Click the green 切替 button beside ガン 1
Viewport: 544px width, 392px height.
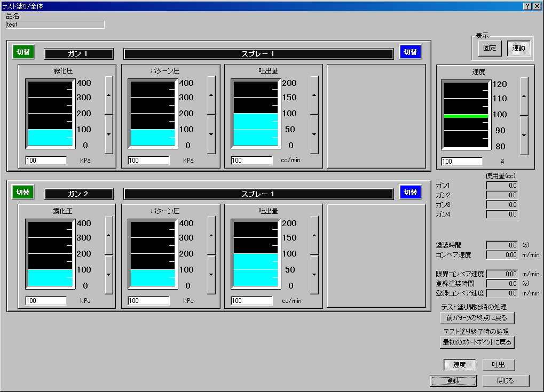pos(23,52)
